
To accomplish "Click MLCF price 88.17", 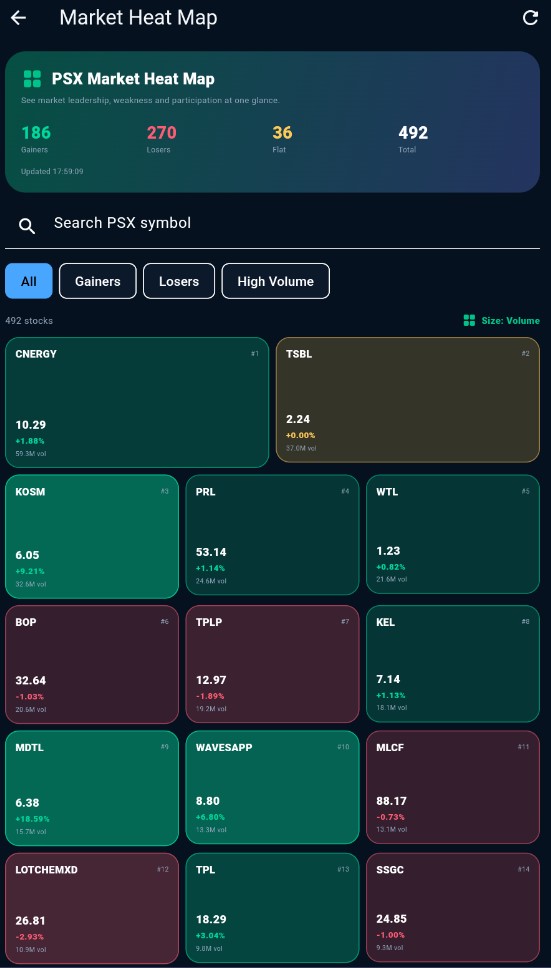I will tap(391, 801).
